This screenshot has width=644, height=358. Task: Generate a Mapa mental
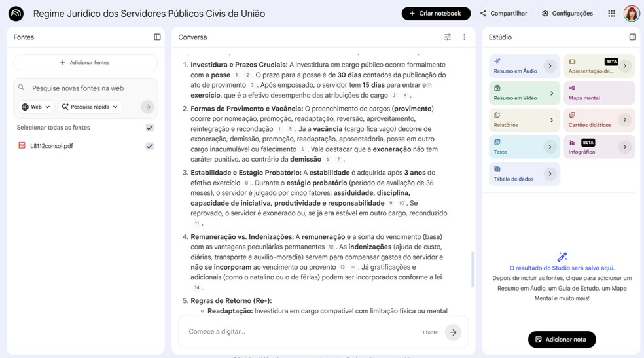[599, 93]
